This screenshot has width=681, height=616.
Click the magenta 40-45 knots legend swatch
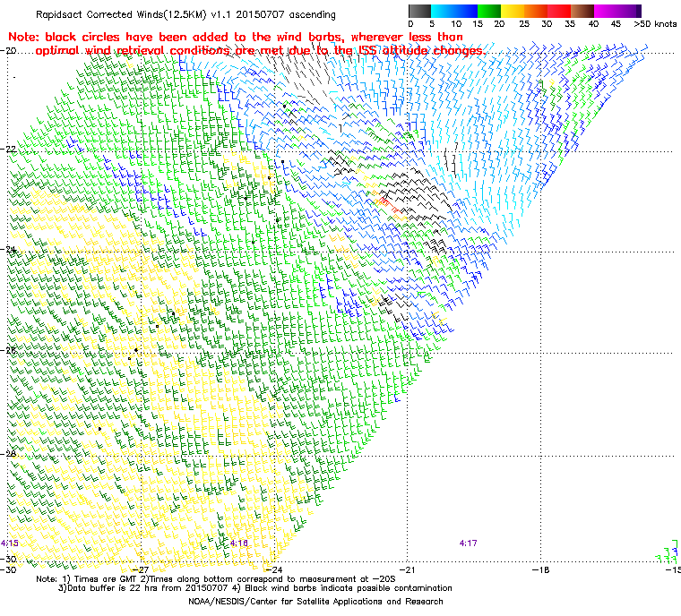click(606, 11)
